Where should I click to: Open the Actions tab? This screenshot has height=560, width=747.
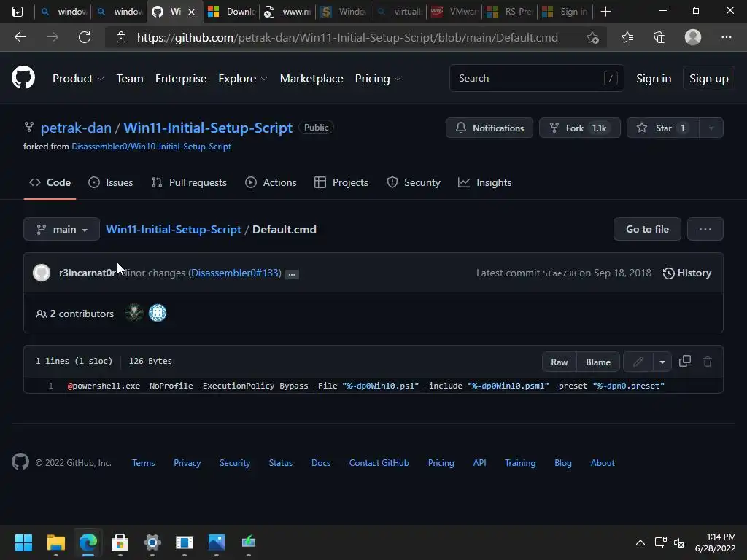coord(271,182)
